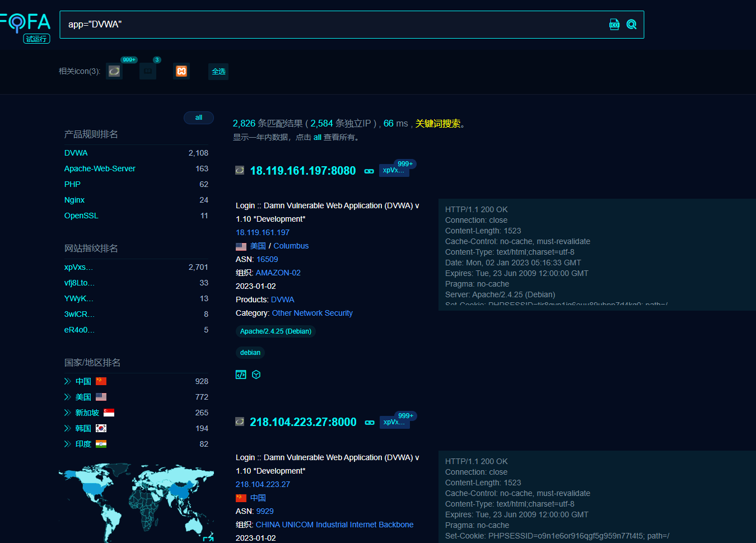Filter by Apache-Web-Server product
The width and height of the screenshot is (756, 543).
click(x=100, y=168)
